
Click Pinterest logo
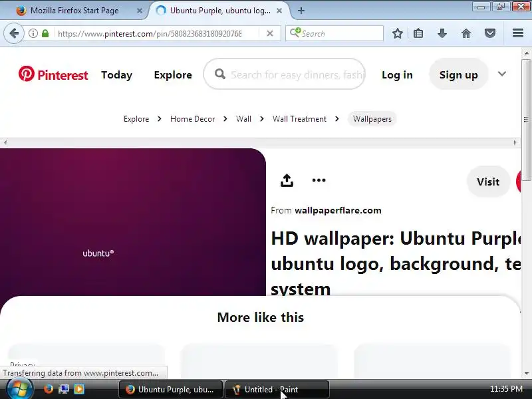(x=53, y=74)
